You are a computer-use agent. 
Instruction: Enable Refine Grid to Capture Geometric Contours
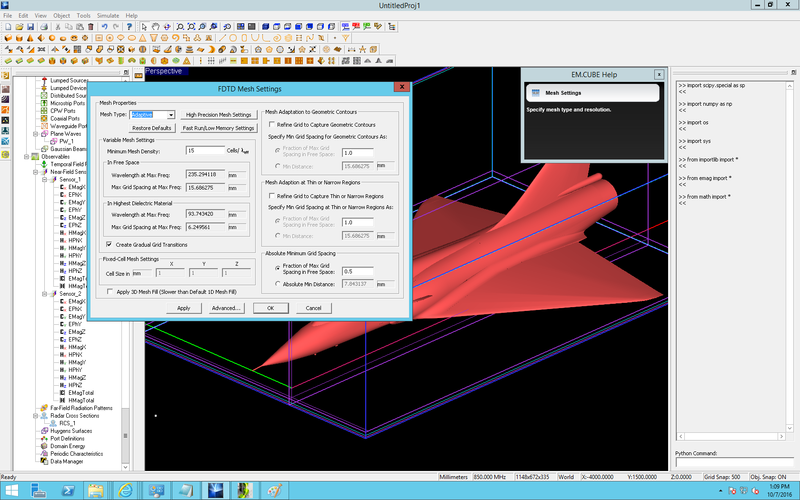pyautogui.click(x=272, y=125)
